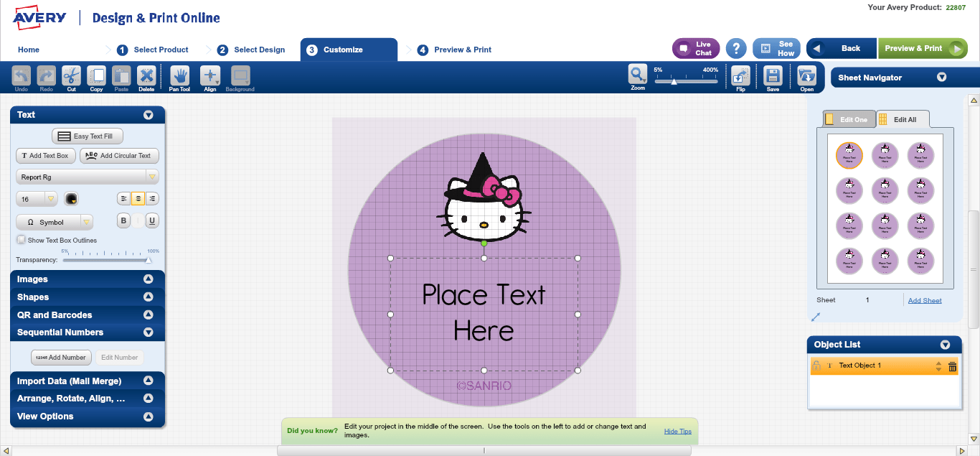The image size is (980, 456).
Task: Switch to Edit All mode
Action: pyautogui.click(x=903, y=119)
